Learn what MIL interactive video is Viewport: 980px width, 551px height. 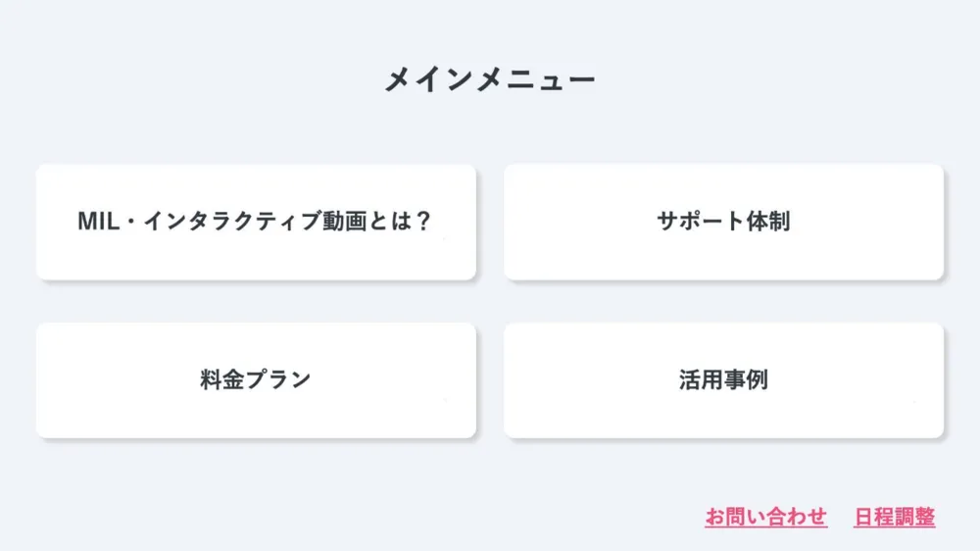(256, 222)
